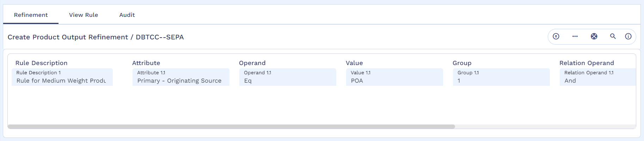The image size is (644, 141).
Task: Click the Value column header
Action: 354,63
